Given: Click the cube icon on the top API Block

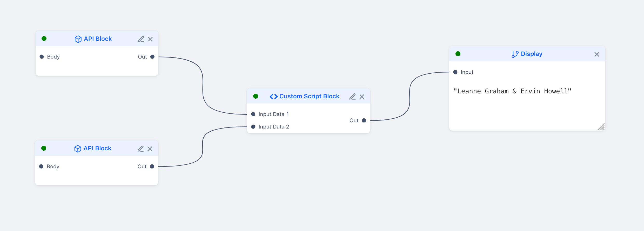Looking at the screenshot, I should point(78,39).
